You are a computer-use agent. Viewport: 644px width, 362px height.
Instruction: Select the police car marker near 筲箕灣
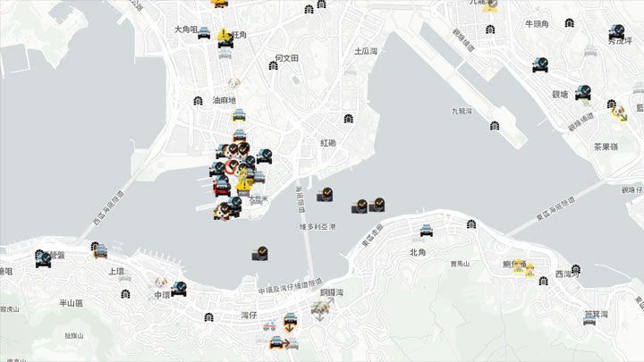pyautogui.click(x=589, y=321)
